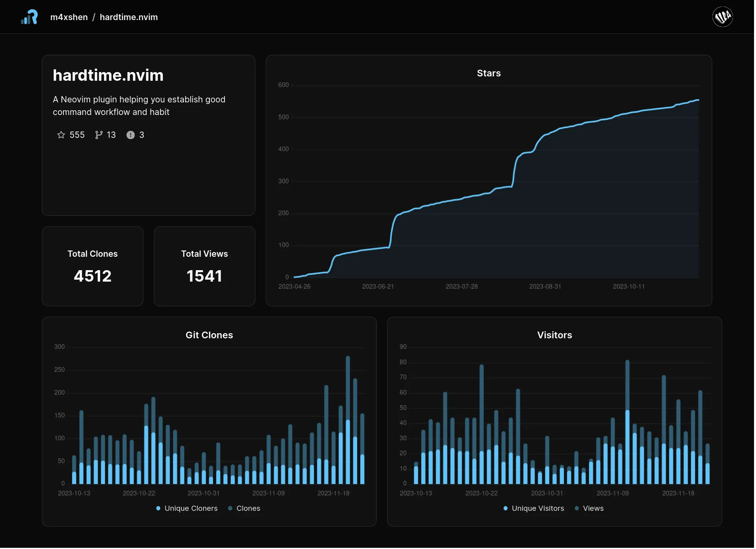Click the Total Clones value 4512
The height and width of the screenshot is (549, 756).
coord(93,276)
